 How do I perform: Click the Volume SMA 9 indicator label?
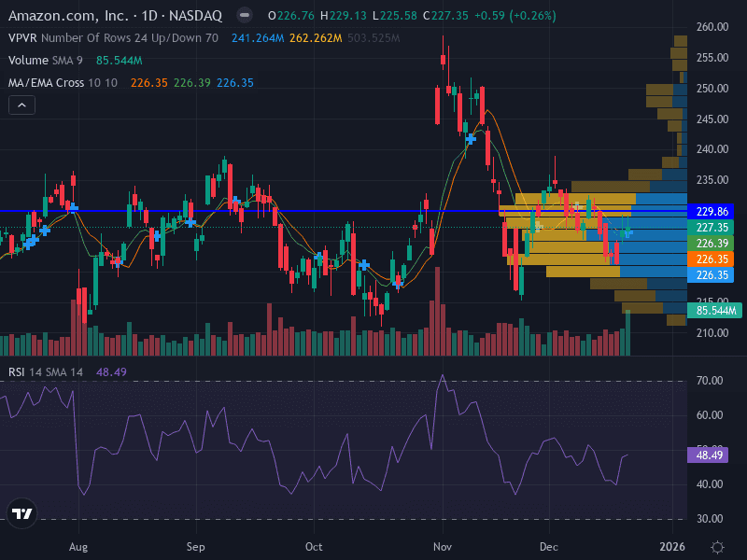(x=45, y=61)
